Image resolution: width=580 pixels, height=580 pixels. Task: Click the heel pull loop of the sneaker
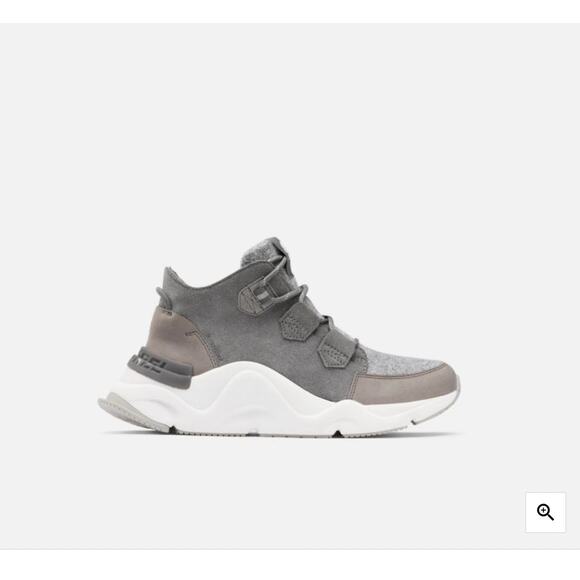(x=164, y=298)
